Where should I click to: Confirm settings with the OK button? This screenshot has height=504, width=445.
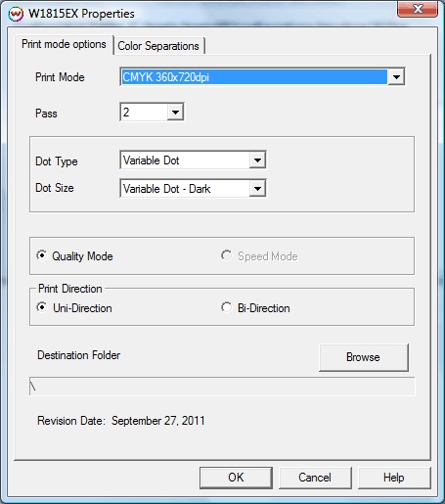click(236, 478)
